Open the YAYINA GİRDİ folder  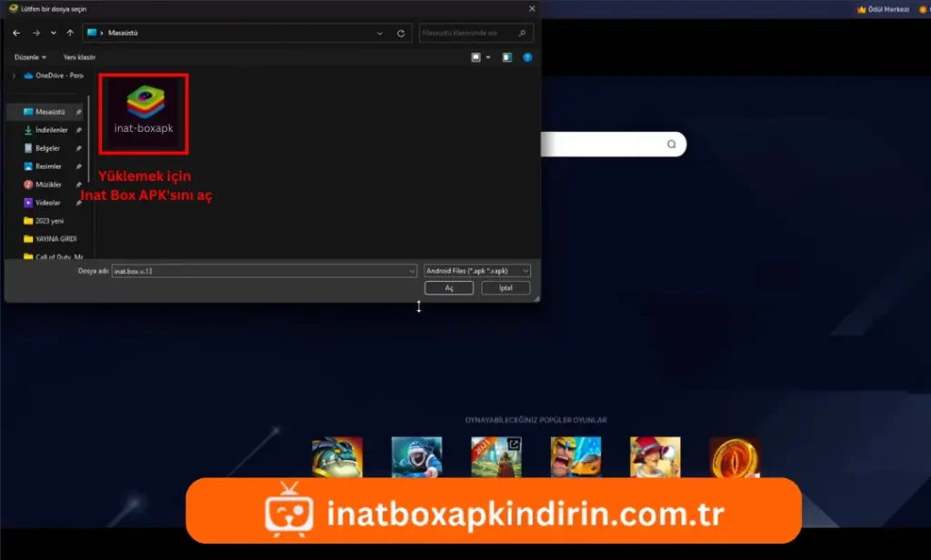pyautogui.click(x=50, y=239)
